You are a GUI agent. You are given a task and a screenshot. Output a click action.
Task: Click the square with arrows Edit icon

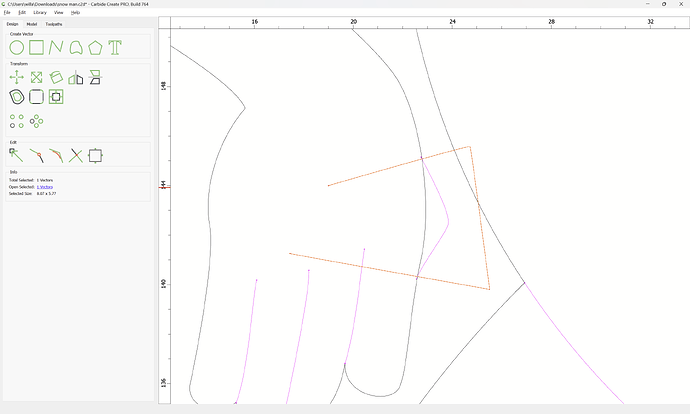point(95,155)
